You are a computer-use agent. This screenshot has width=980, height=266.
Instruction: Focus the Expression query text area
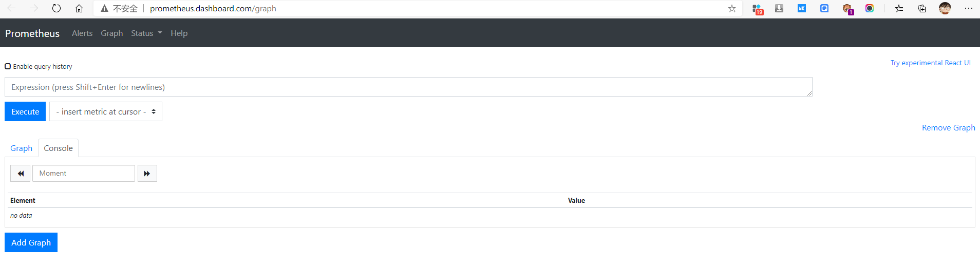pos(408,87)
